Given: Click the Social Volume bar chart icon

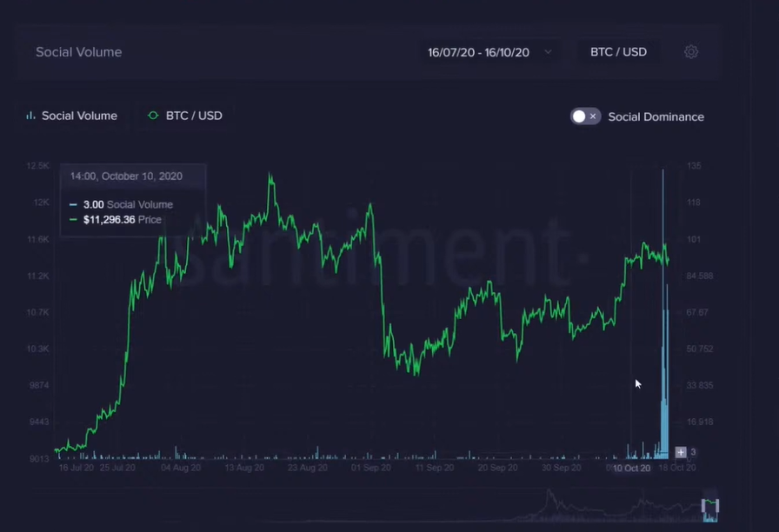Looking at the screenshot, I should [30, 116].
